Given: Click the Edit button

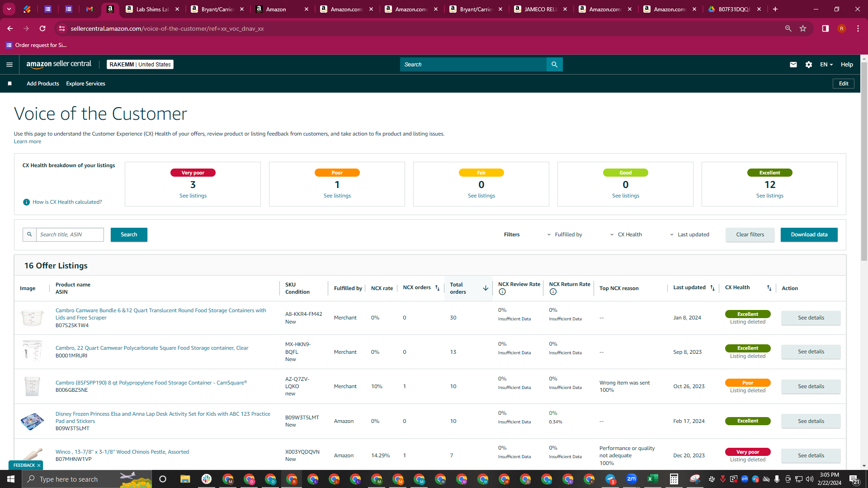Looking at the screenshot, I should point(844,84).
